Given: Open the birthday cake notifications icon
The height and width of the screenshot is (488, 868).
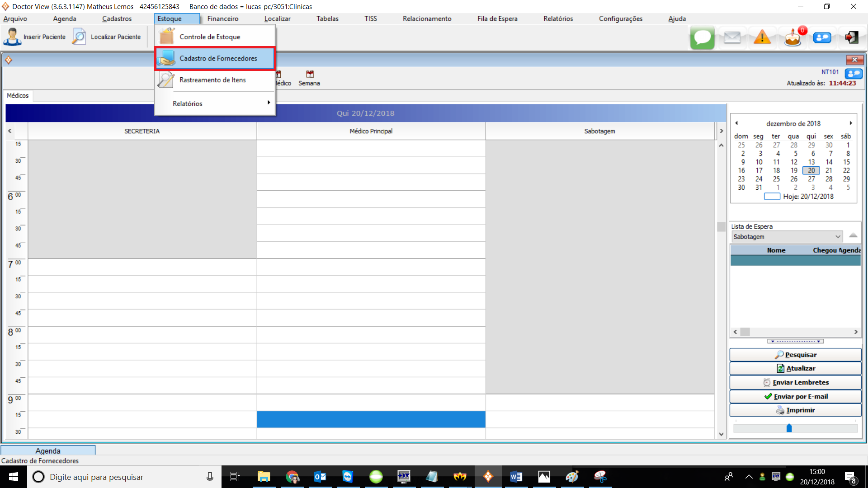Looking at the screenshot, I should [793, 38].
